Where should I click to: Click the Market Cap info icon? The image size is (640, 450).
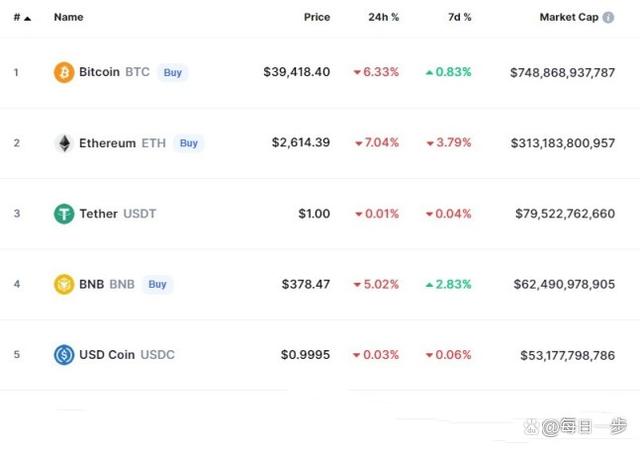(609, 17)
